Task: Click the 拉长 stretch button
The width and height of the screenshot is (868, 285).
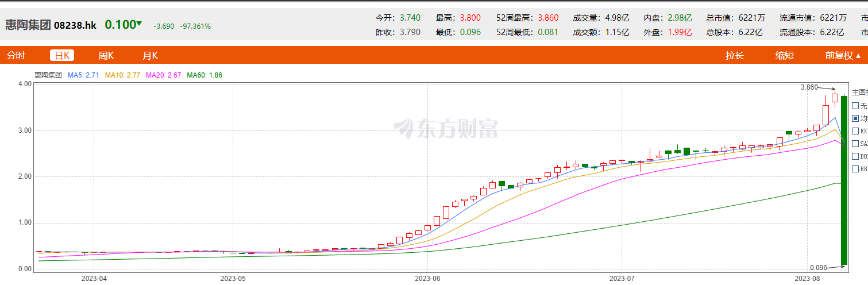Action: pos(735,56)
